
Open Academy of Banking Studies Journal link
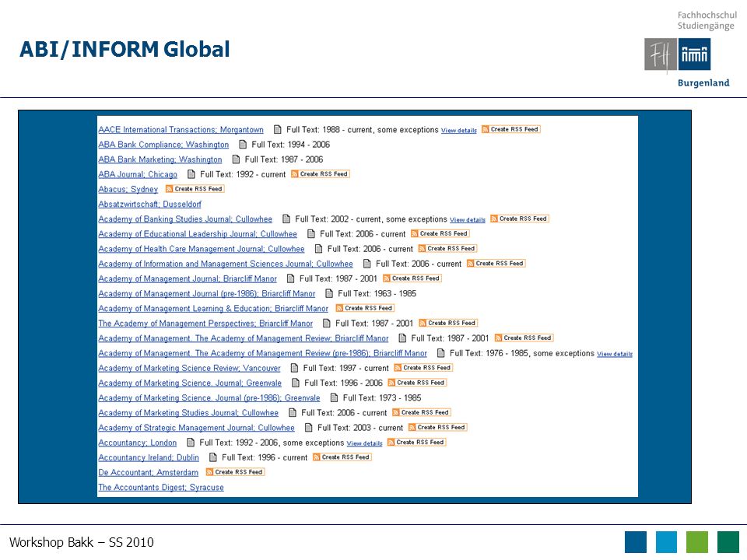point(185,219)
